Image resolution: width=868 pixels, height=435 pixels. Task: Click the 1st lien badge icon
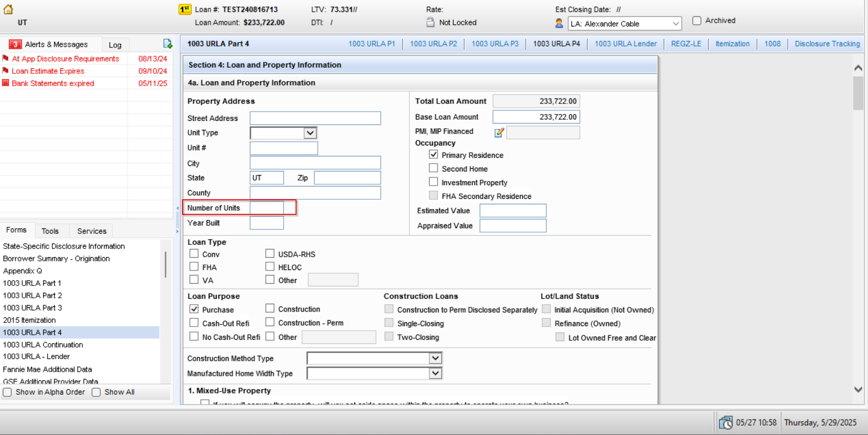[185, 10]
